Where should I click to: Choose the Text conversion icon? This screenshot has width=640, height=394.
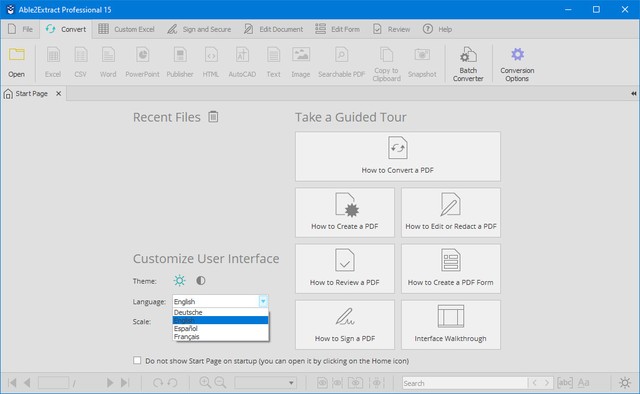point(273,55)
